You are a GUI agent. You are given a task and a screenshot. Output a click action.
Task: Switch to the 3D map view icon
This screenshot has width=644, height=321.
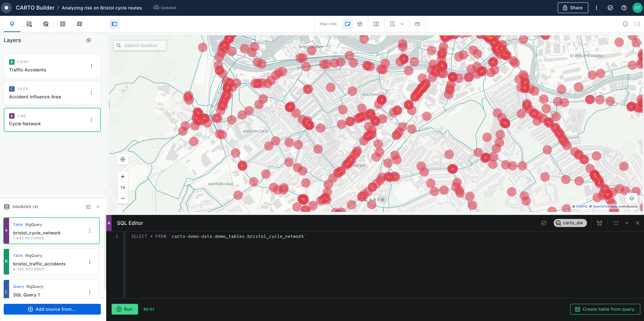(x=360, y=24)
